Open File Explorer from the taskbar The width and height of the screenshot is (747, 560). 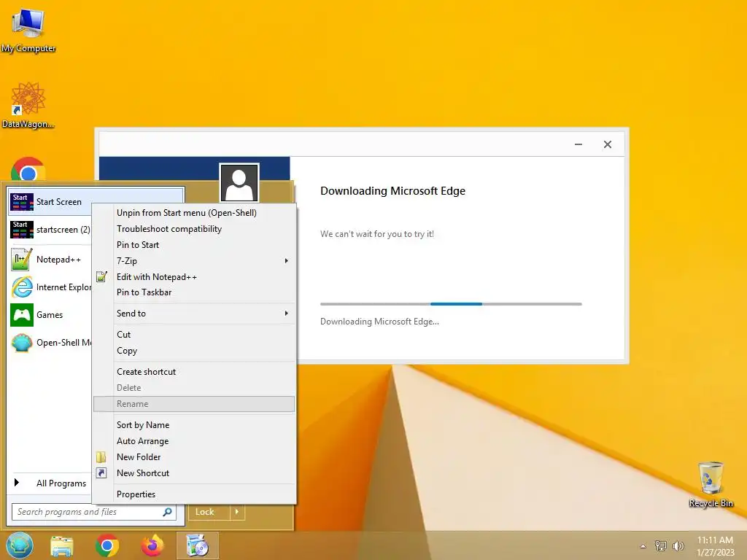tap(62, 545)
